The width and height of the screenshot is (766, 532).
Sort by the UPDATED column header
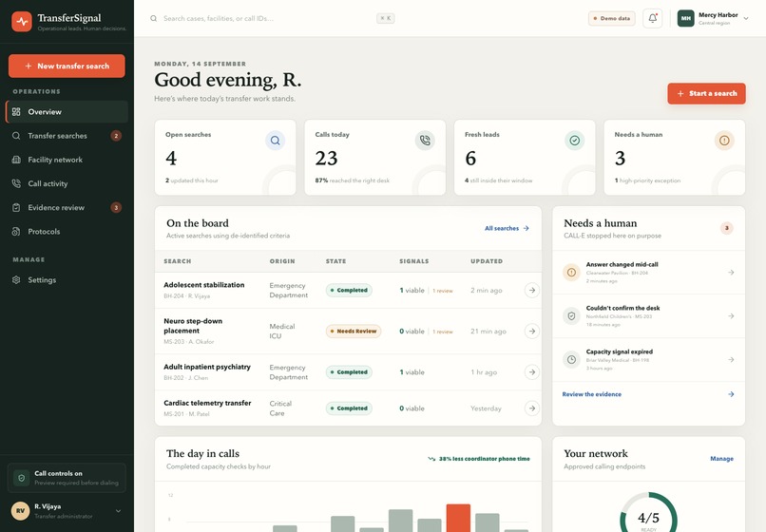click(x=487, y=261)
